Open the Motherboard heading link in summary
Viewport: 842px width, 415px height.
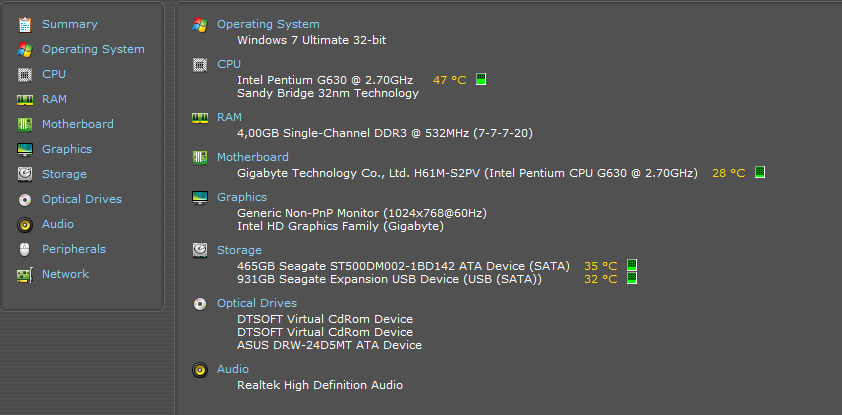(x=252, y=157)
